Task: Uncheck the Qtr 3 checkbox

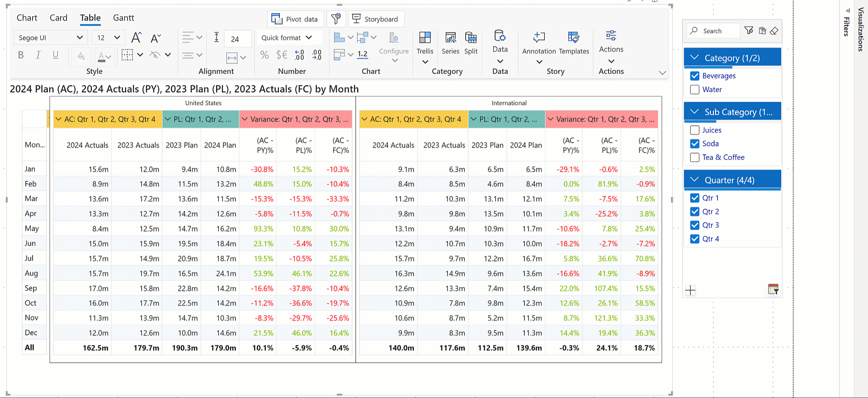Action: 695,225
